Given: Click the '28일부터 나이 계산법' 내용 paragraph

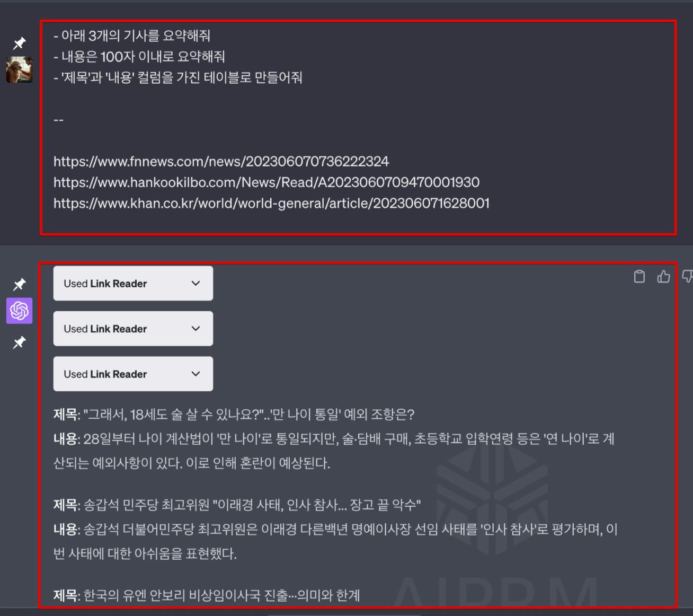Looking at the screenshot, I should pos(334,451).
